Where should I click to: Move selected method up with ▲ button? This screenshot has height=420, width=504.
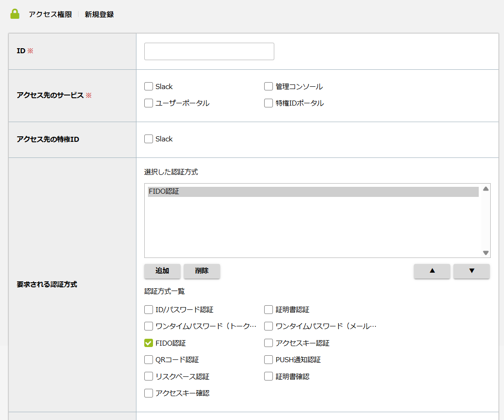432,271
